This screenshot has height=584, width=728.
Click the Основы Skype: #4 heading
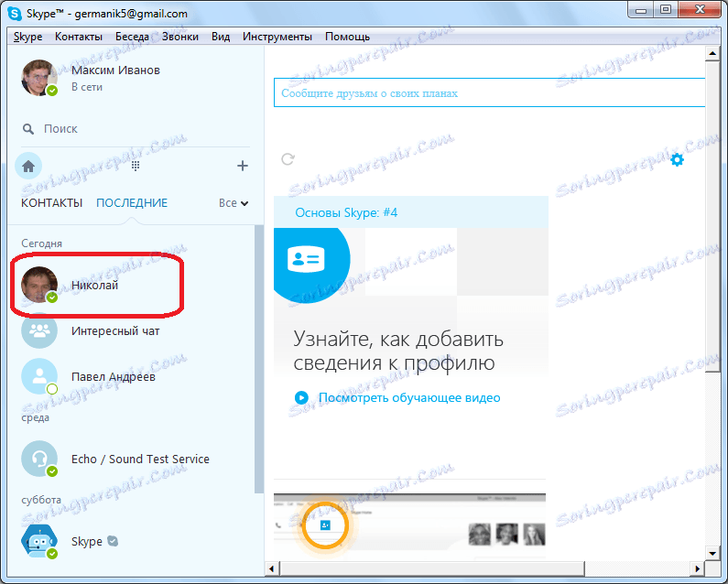click(x=346, y=212)
